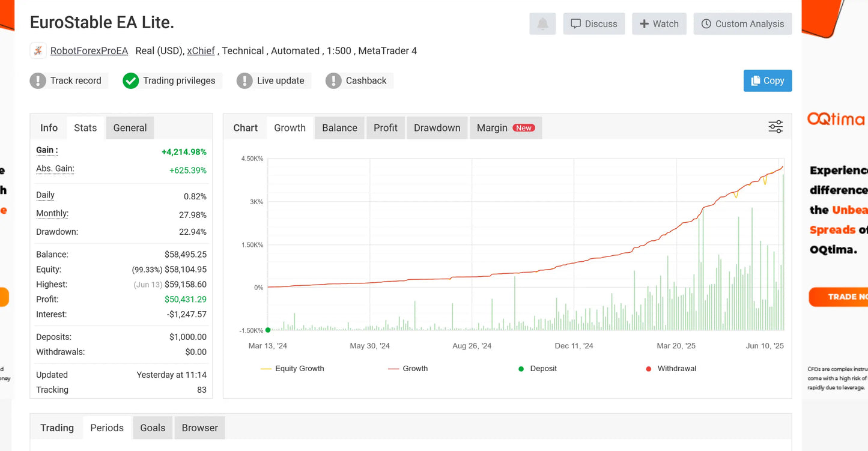Click the Abs. Gain label
The height and width of the screenshot is (451, 868).
55,169
